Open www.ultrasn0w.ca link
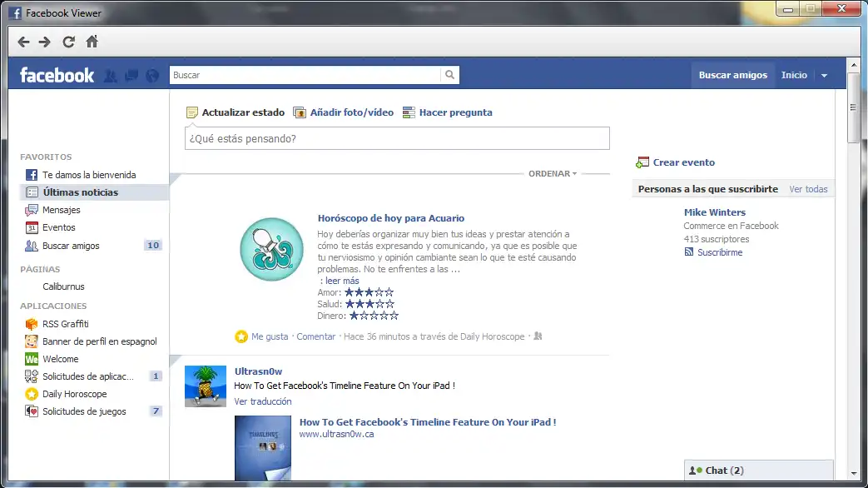868x488 pixels. [336, 434]
